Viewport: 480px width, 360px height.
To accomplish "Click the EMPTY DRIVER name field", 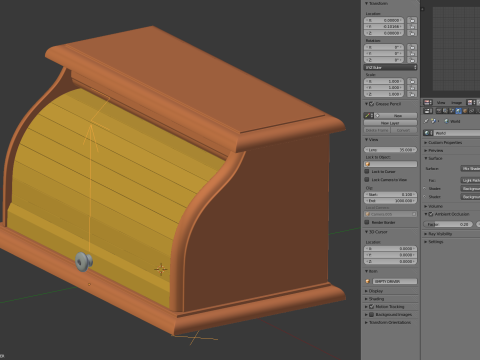I will [x=394, y=282].
